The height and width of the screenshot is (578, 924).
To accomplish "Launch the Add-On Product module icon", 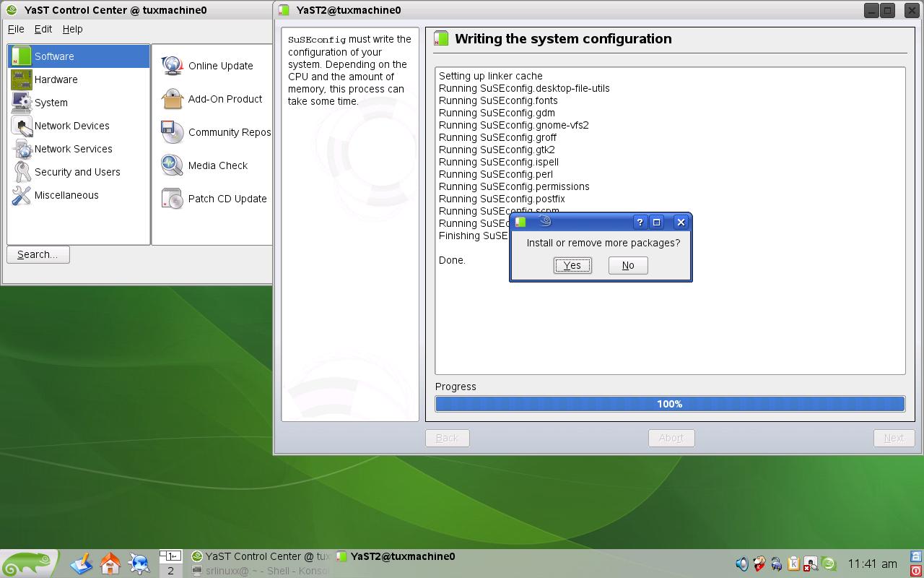I will click(172, 99).
